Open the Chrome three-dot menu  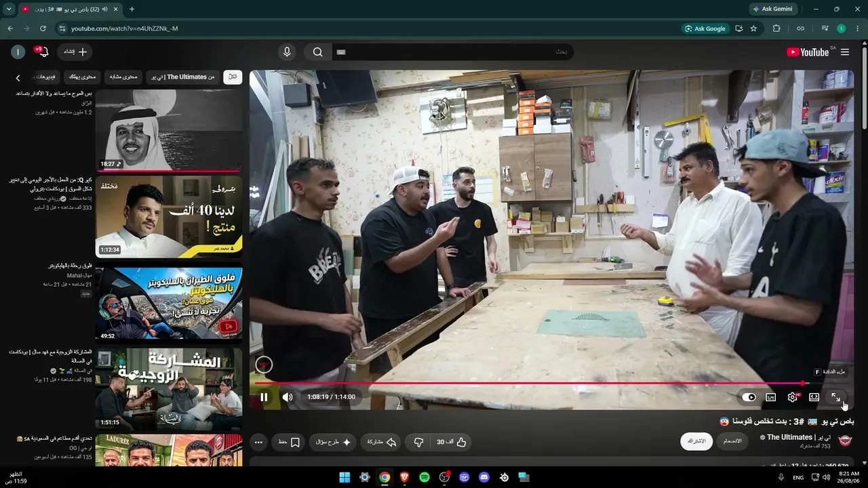(x=858, y=28)
